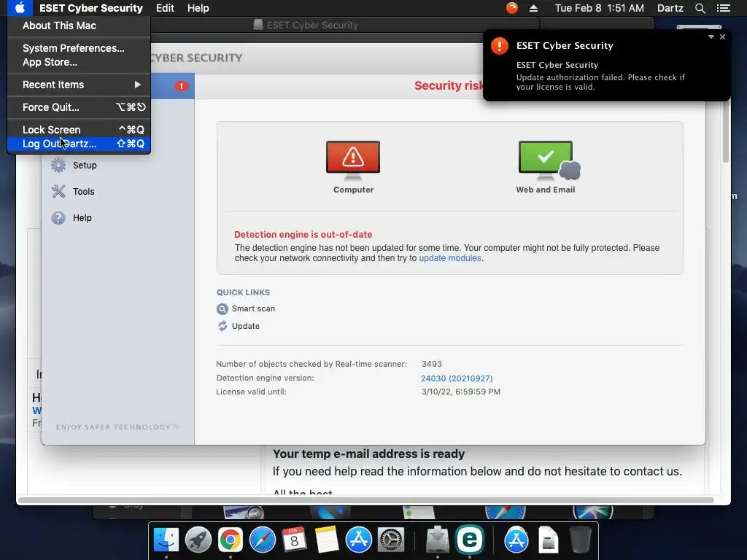747x560 pixels.
Task: Open Finder from the Dock
Action: coord(166,540)
